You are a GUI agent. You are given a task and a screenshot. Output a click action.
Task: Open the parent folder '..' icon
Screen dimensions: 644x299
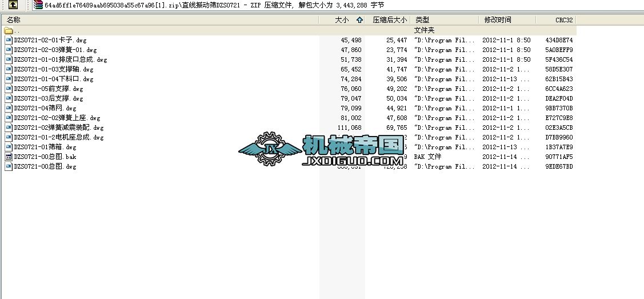point(8,30)
